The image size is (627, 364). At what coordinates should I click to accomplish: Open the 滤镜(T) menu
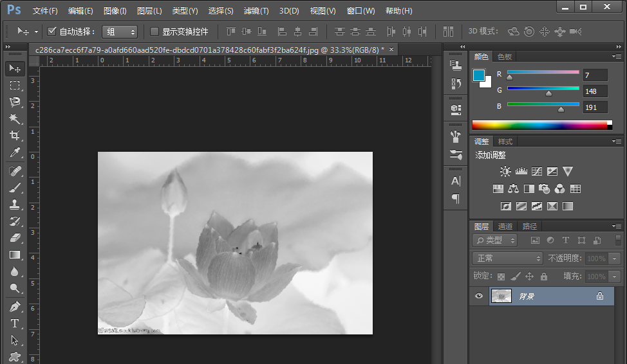click(256, 11)
